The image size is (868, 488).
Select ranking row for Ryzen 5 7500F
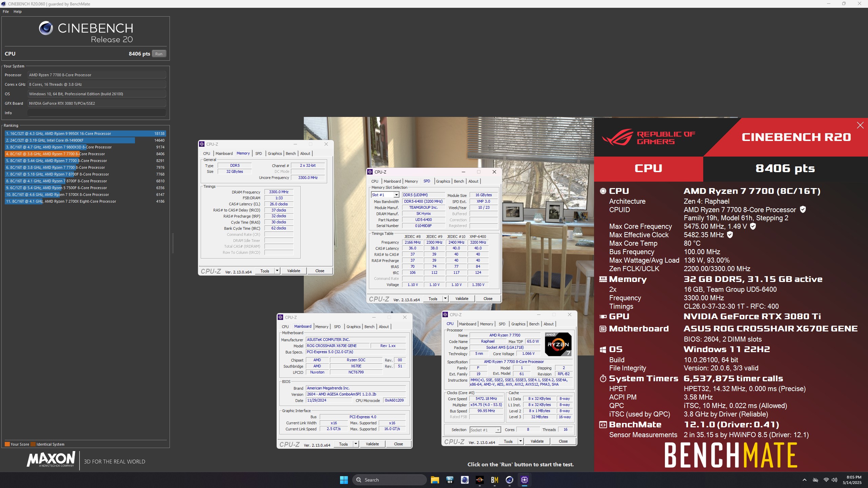pos(85,188)
